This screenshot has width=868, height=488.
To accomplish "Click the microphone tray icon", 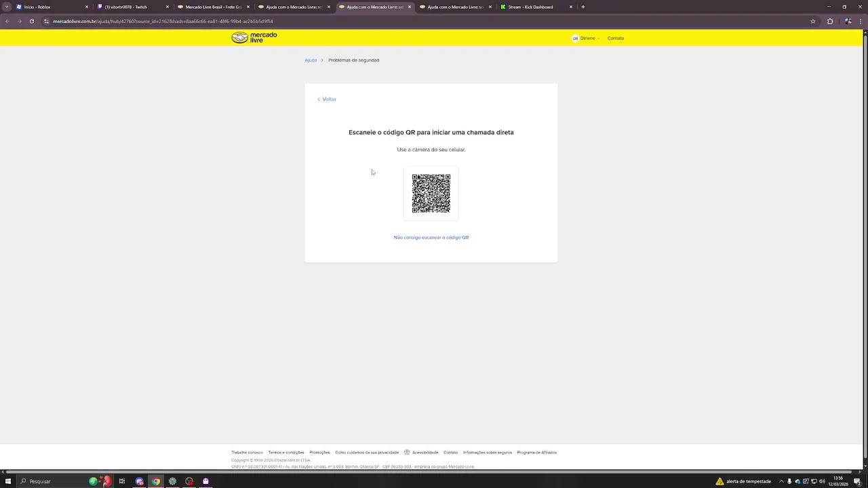I will (x=789, y=481).
